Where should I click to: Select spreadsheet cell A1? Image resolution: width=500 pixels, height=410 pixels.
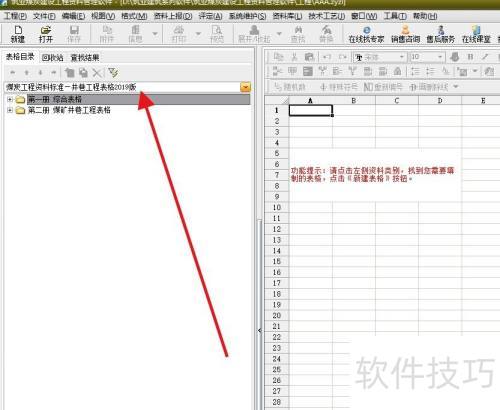(x=311, y=110)
